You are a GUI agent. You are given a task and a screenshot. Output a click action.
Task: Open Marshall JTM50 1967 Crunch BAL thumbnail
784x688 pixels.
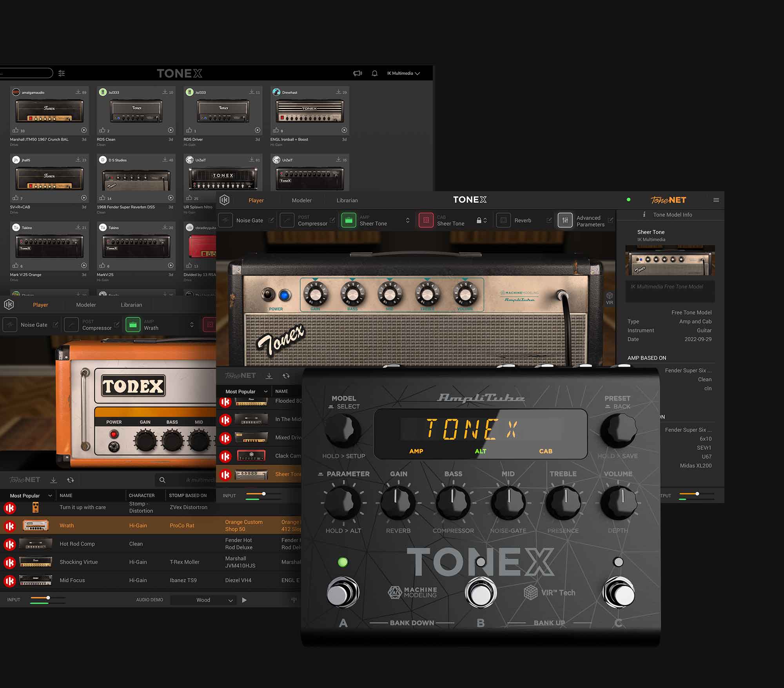(x=49, y=111)
